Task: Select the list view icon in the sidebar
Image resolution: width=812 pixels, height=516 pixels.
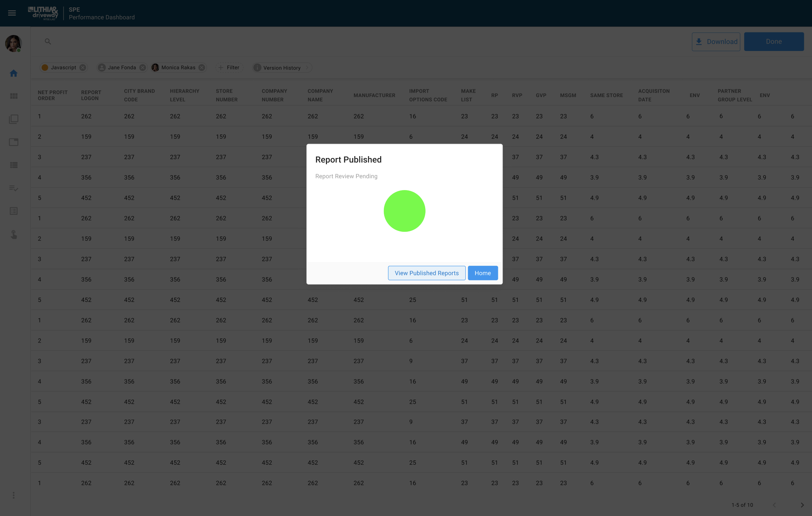Action: 13,165
